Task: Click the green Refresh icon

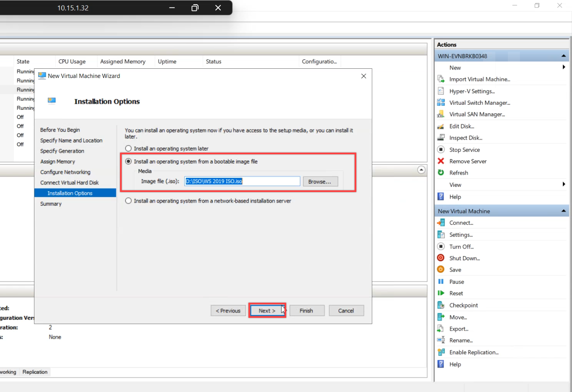Action: point(441,172)
